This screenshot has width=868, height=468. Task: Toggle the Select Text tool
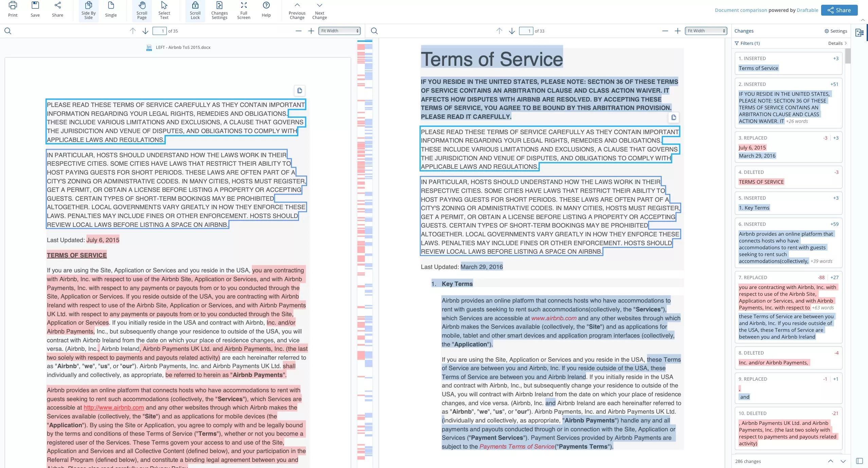164,10
